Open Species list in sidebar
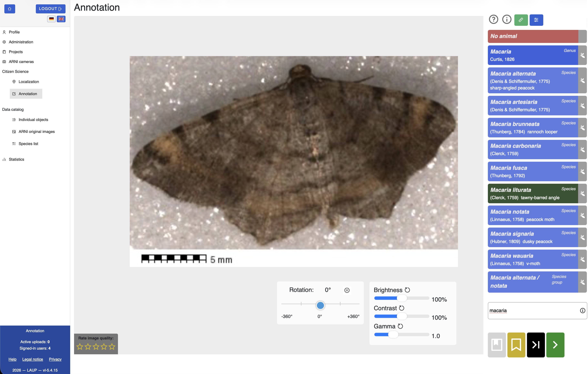588x374 pixels. point(28,144)
